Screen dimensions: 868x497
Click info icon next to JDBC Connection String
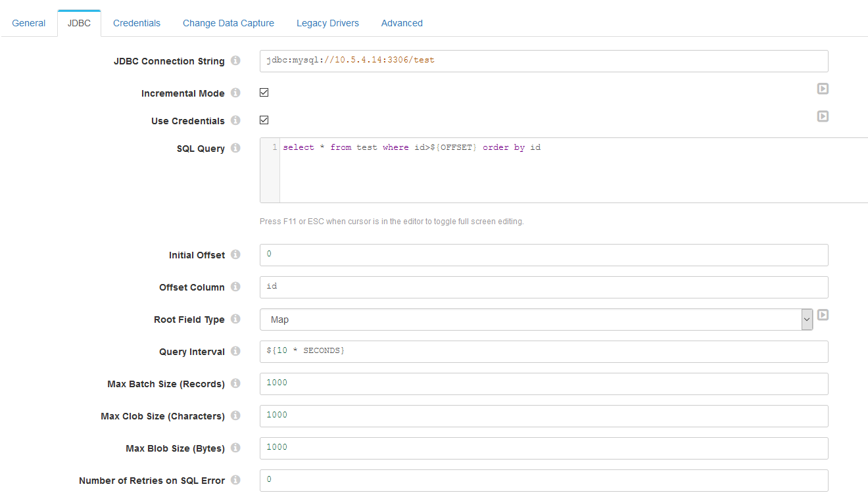[235, 61]
